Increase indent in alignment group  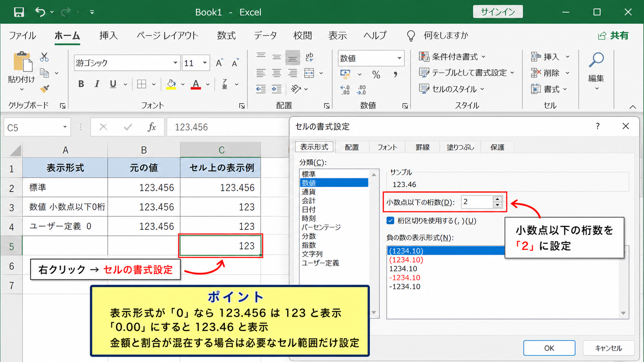pos(277,89)
